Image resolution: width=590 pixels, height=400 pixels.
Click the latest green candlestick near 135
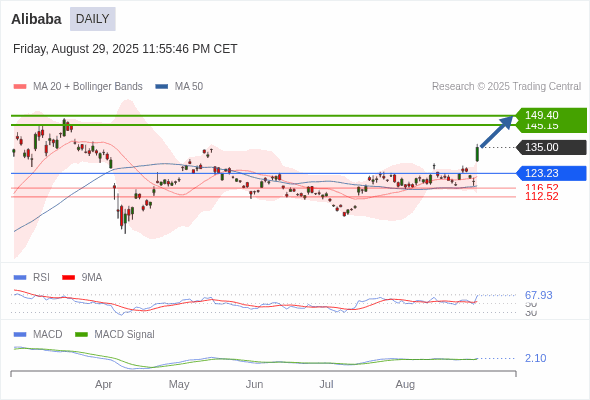pos(477,154)
